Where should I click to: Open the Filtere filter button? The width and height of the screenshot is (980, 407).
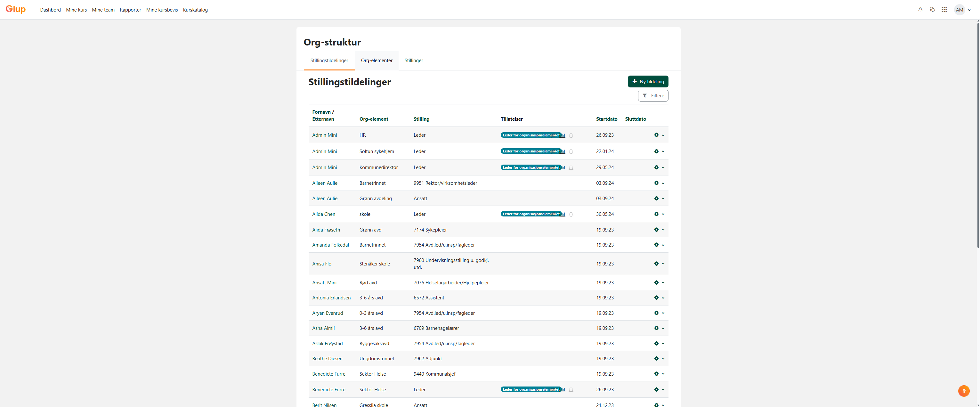pos(653,95)
